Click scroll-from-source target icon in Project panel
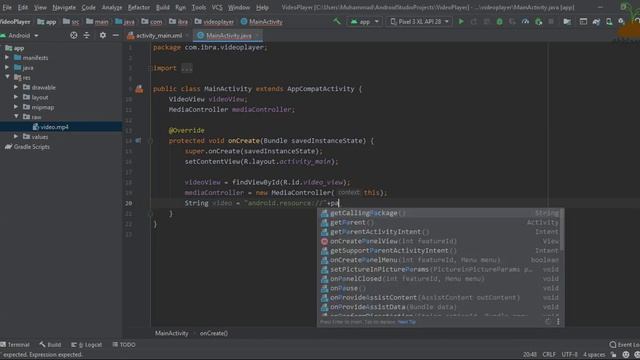The image size is (640, 360). click(73, 36)
